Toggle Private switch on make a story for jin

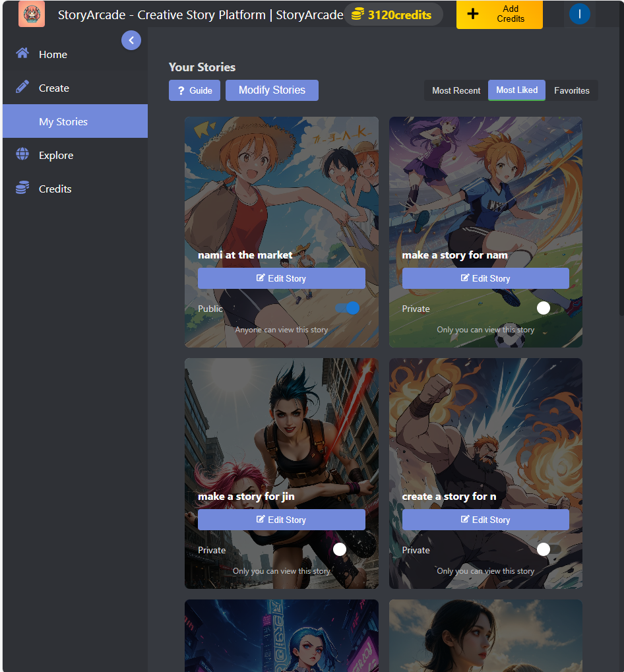pos(346,549)
